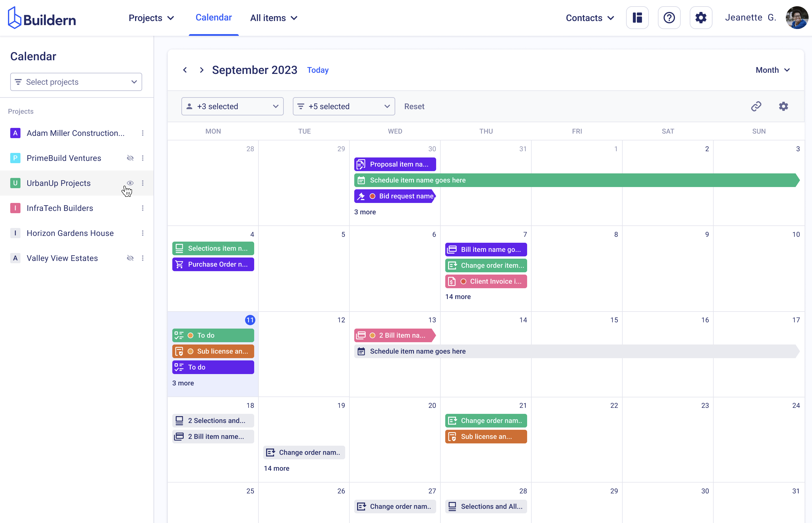Open Purchase Order item on September 4

pos(213,264)
